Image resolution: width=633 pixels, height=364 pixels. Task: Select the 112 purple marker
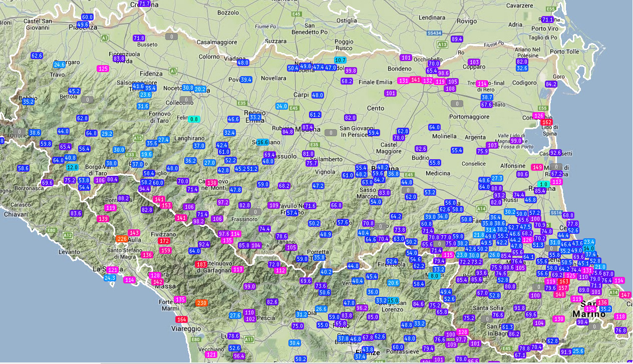(280, 271)
